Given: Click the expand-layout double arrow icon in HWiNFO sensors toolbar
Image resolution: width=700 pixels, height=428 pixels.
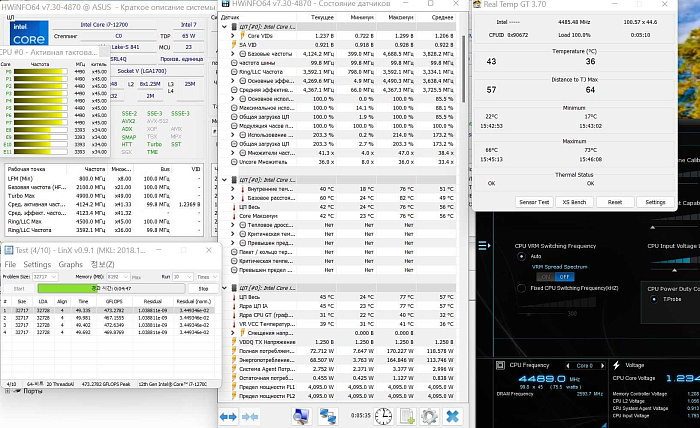Looking at the screenshot, I should point(228,417).
